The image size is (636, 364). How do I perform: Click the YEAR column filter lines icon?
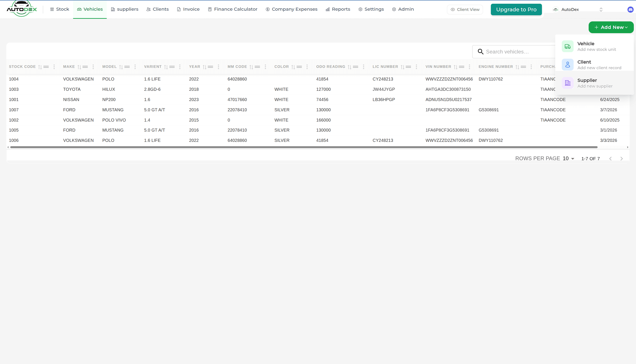tap(210, 67)
